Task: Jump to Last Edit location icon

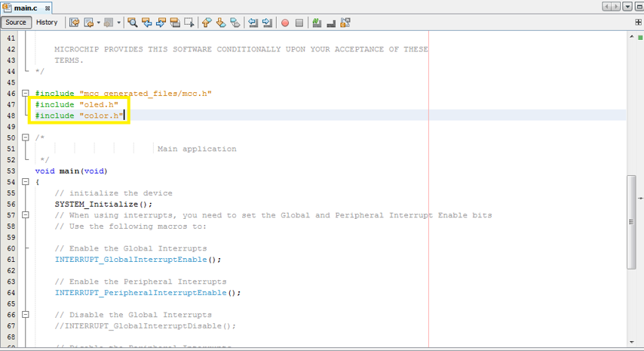Action: click(74, 23)
